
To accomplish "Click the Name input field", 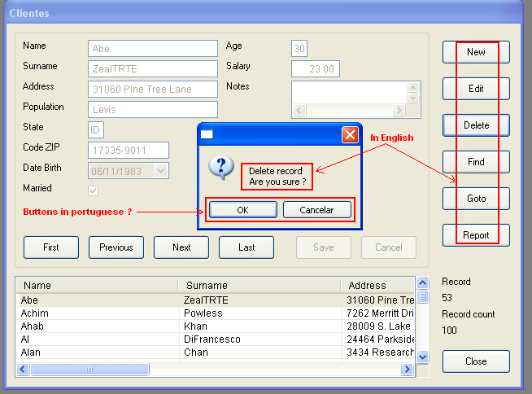I will [x=152, y=49].
